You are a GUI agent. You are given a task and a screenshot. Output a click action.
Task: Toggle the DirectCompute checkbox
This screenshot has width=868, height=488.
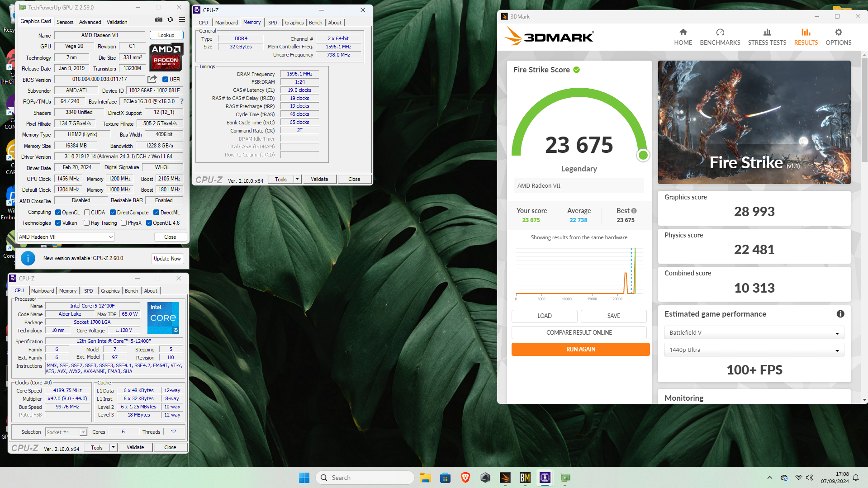pos(113,213)
